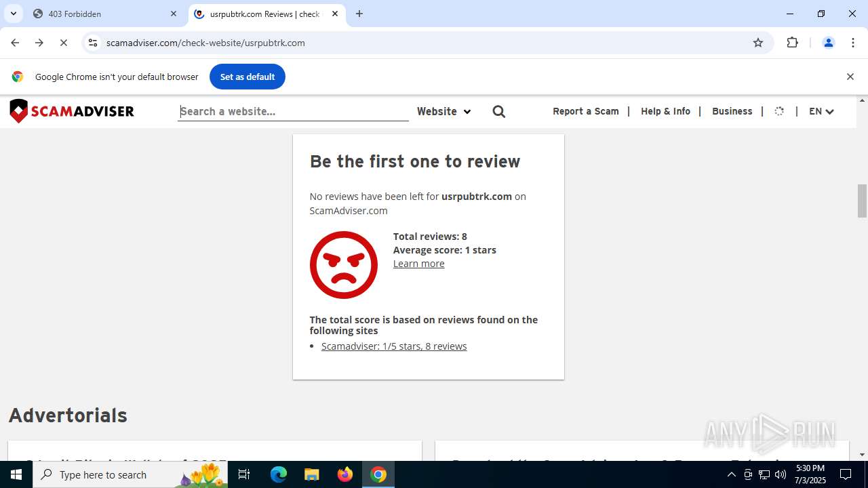This screenshot has width=868, height=488.
Task: Go forward to the next page
Action: [39, 43]
